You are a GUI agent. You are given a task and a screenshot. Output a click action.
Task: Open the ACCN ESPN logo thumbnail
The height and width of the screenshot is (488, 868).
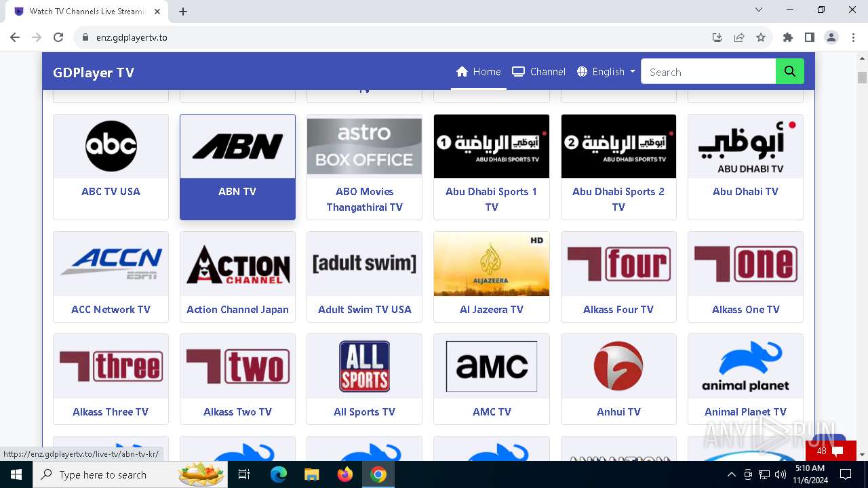coord(111,264)
